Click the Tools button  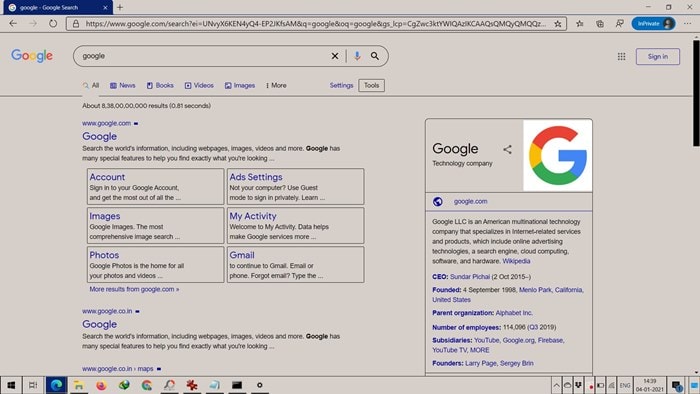click(371, 85)
